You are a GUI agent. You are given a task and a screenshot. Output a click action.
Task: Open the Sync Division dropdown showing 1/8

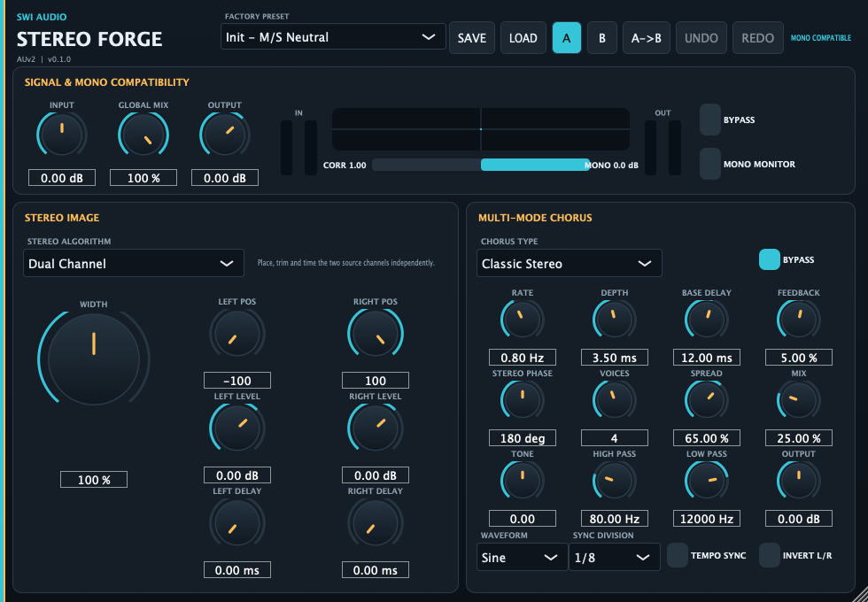click(x=615, y=557)
